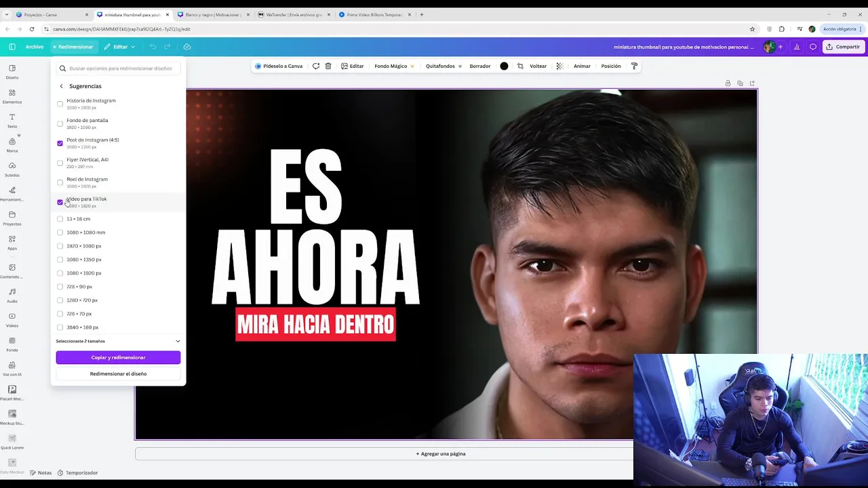Viewport: 868px width, 488px height.
Task: Click Pídeselo a Canva button
Action: point(279,66)
